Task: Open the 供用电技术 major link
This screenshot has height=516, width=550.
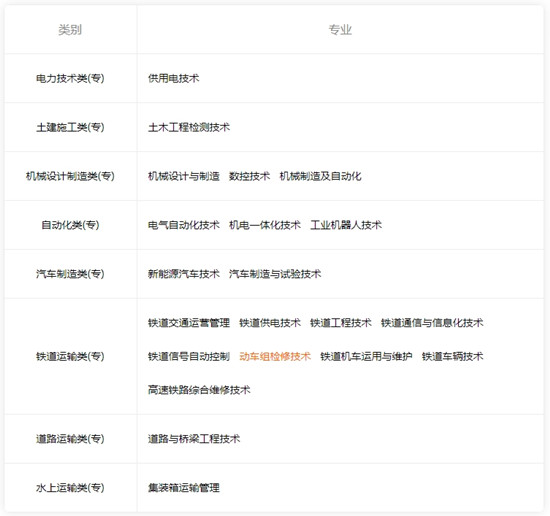Action: coord(174,78)
